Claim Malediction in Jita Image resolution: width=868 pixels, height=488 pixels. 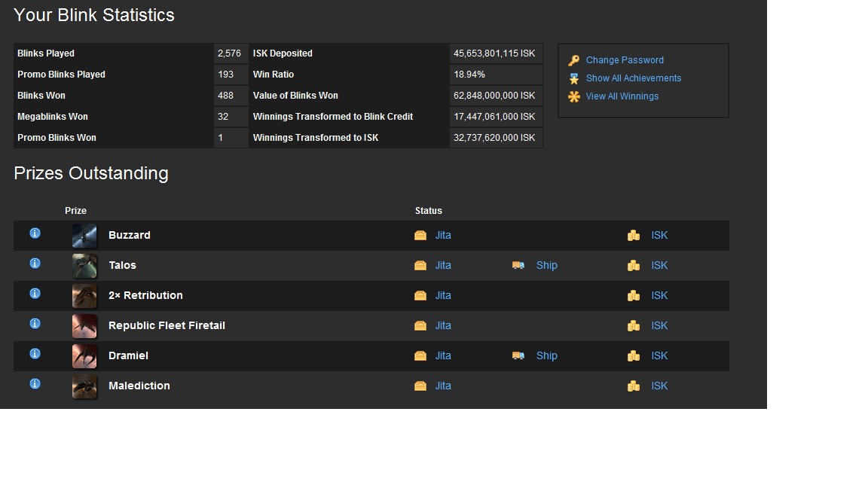click(443, 386)
